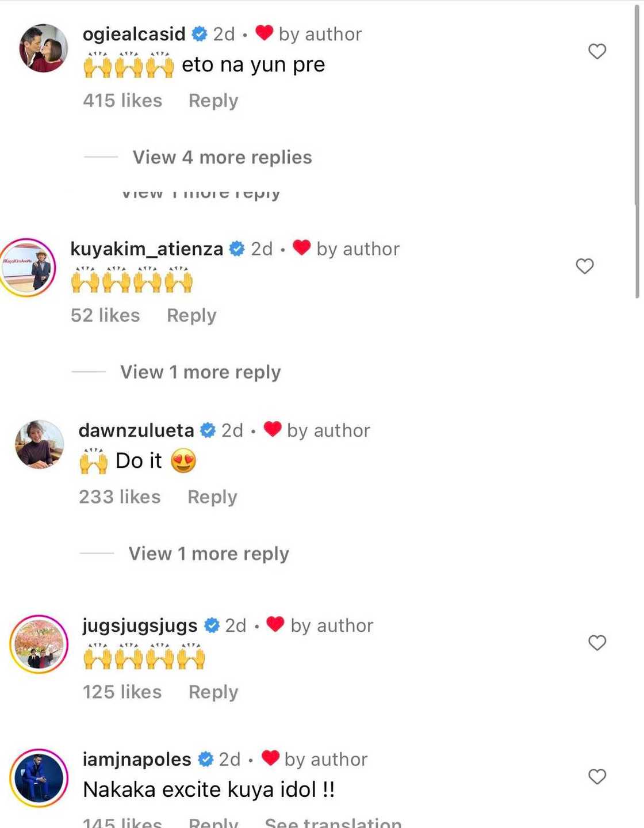Image resolution: width=644 pixels, height=828 pixels.
Task: View dawnzulueta's profile photo
Action: tap(40, 444)
